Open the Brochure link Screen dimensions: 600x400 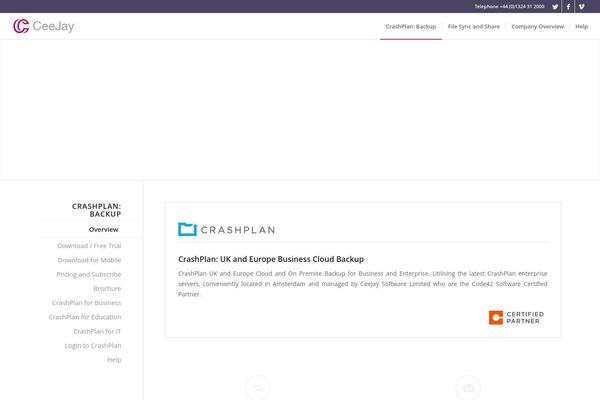(107, 289)
